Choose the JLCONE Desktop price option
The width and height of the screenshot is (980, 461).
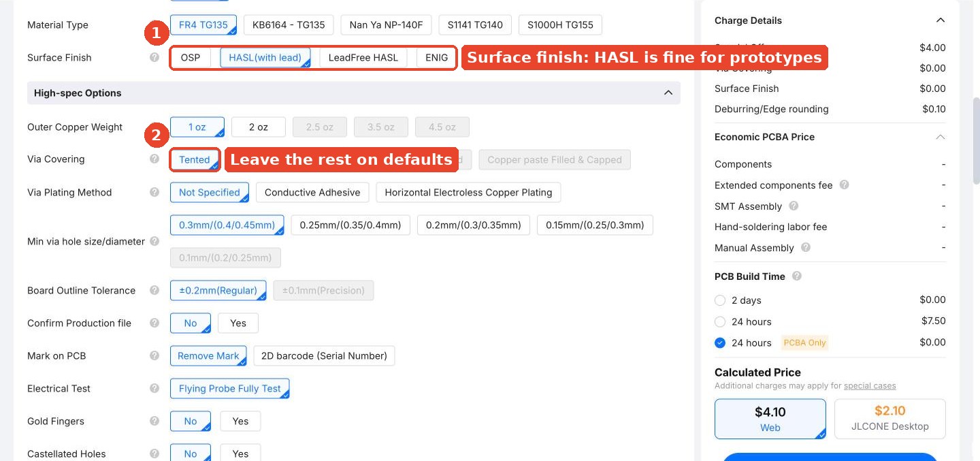tap(890, 419)
